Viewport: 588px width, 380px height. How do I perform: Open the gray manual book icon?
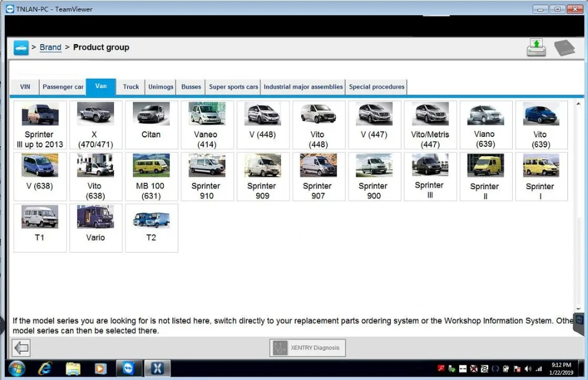[564, 48]
